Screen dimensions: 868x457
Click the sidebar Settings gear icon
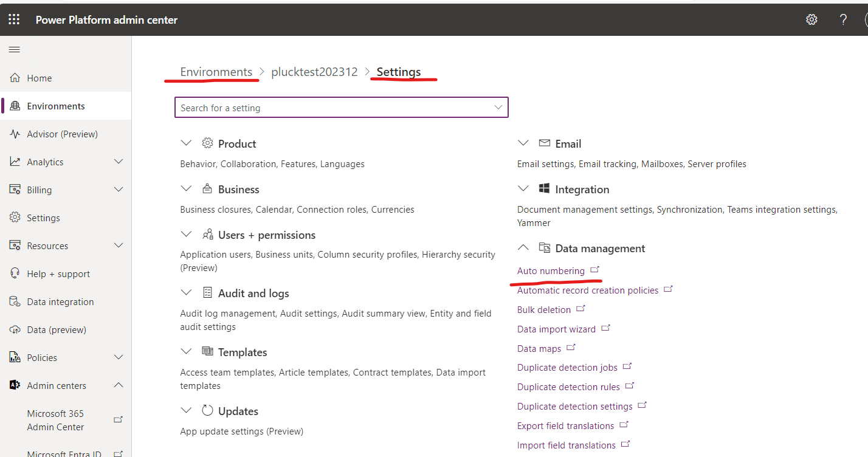click(15, 218)
